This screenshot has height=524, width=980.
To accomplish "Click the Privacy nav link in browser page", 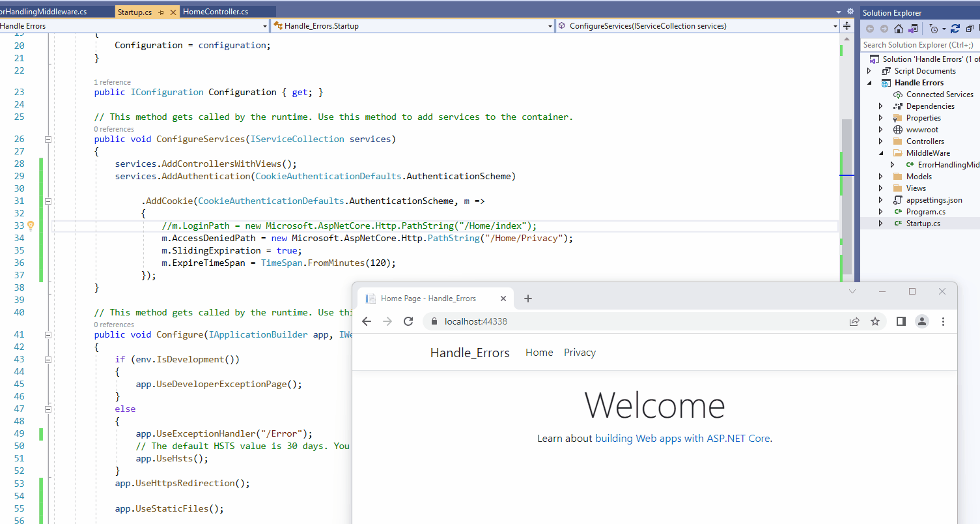I will [580, 353].
